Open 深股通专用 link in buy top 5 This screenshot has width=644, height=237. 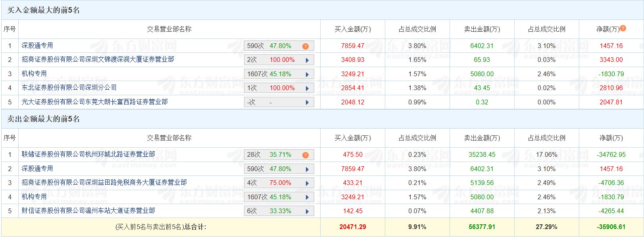[37, 46]
